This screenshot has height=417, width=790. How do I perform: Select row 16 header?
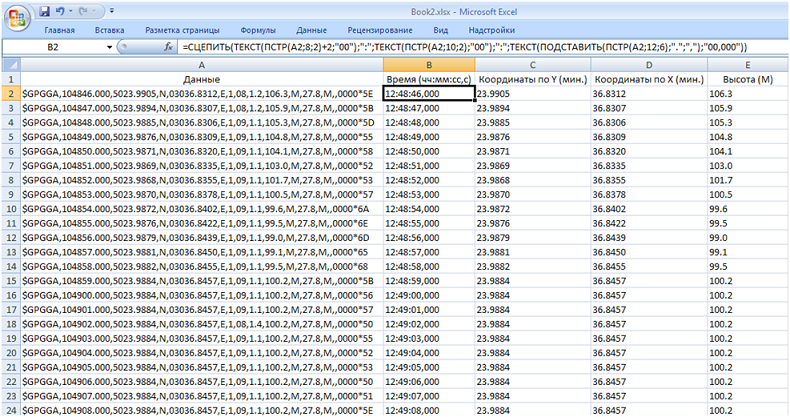(11, 295)
